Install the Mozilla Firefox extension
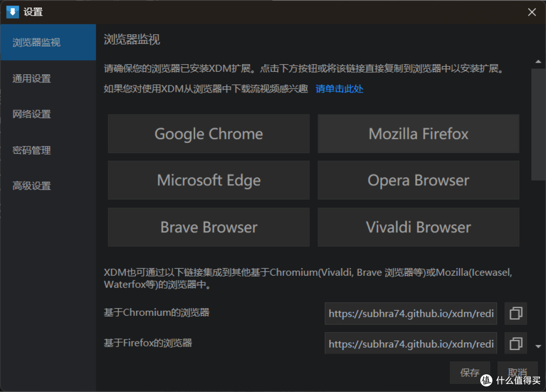The height and width of the screenshot is (392, 546). pyautogui.click(x=418, y=133)
